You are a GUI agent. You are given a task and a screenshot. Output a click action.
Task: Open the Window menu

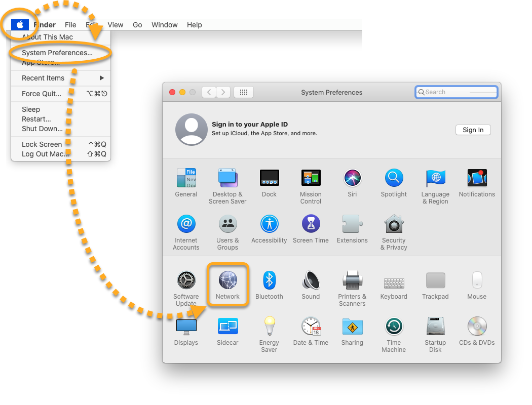pos(165,25)
